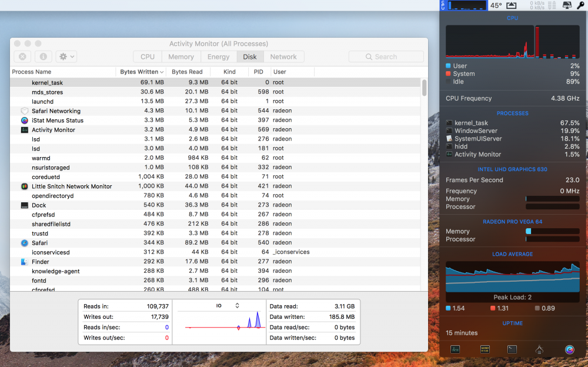Click the Safari compass icon in process list

pos(24,243)
